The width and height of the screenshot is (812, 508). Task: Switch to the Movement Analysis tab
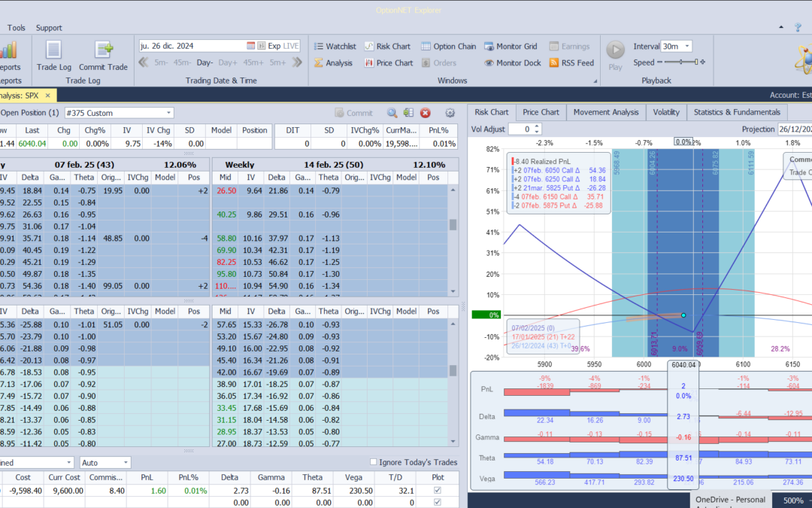pyautogui.click(x=605, y=112)
